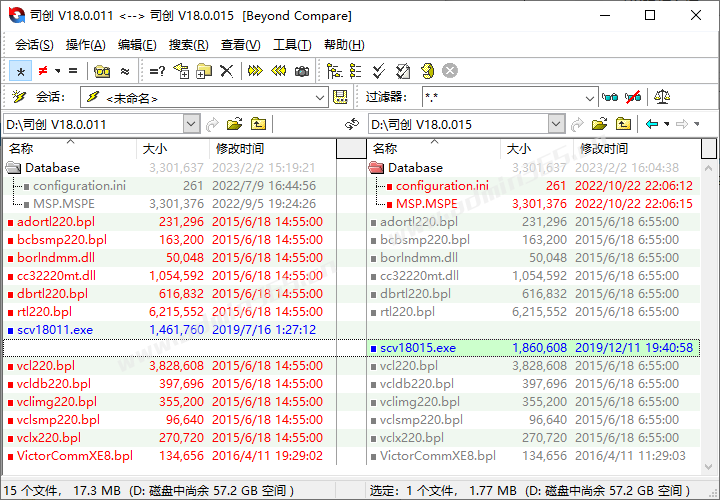Click the yellow save session disk icon
The height and width of the screenshot is (500, 720).
click(x=340, y=97)
